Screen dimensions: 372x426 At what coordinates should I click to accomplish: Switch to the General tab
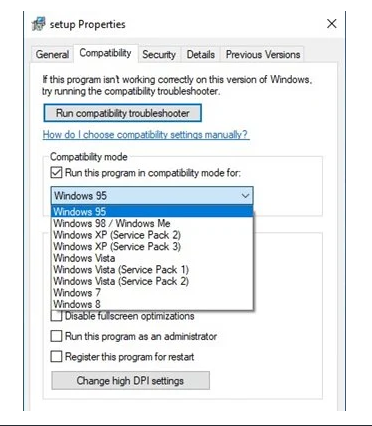[x=52, y=54]
